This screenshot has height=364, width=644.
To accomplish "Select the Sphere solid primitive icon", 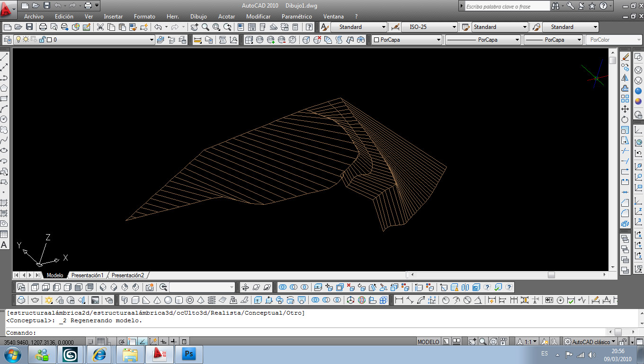I will 168,300.
